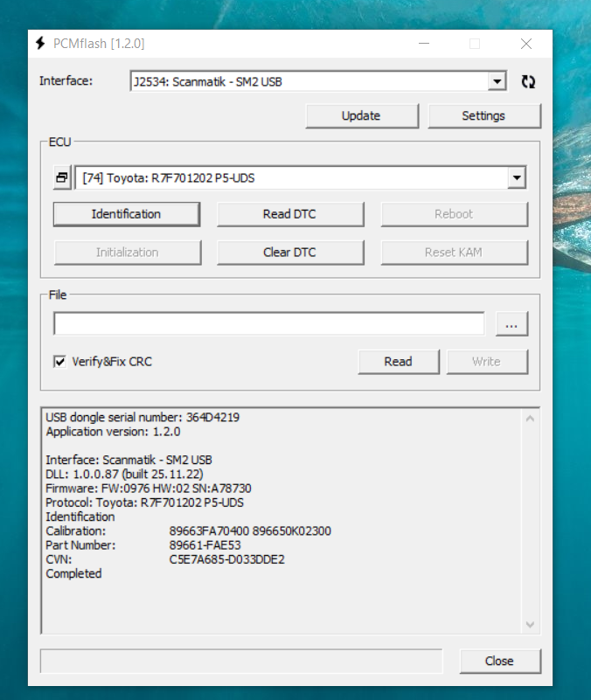Click the Clear DTC button

click(290, 253)
